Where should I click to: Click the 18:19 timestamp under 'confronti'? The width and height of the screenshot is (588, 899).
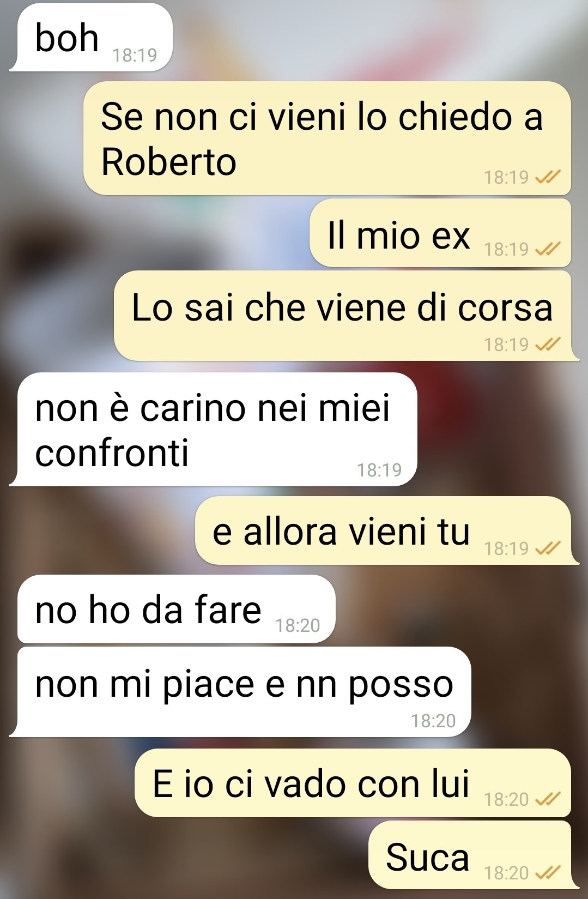click(379, 469)
